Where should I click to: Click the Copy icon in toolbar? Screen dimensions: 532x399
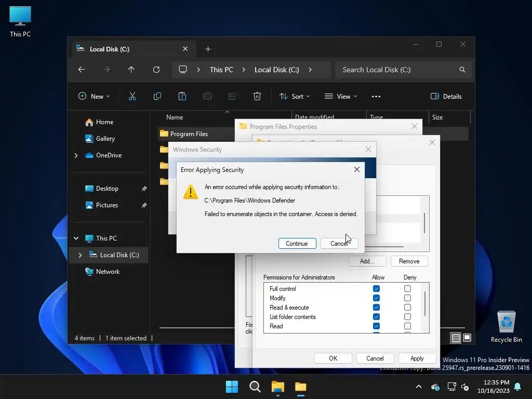[x=157, y=96]
